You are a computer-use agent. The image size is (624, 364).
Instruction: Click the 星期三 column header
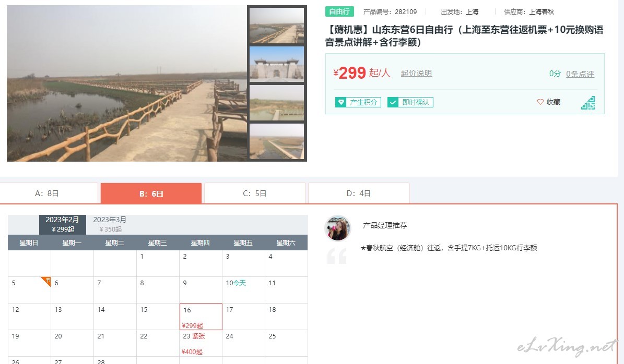click(x=158, y=243)
